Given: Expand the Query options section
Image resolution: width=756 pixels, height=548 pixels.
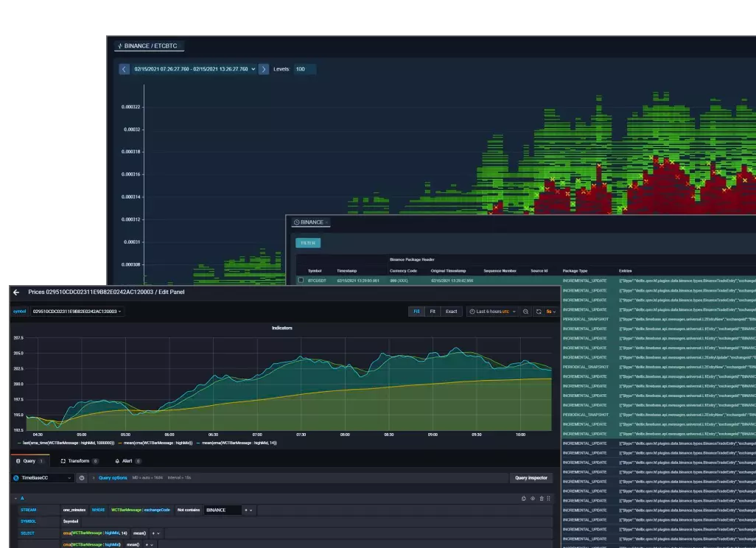Looking at the screenshot, I should click(113, 477).
